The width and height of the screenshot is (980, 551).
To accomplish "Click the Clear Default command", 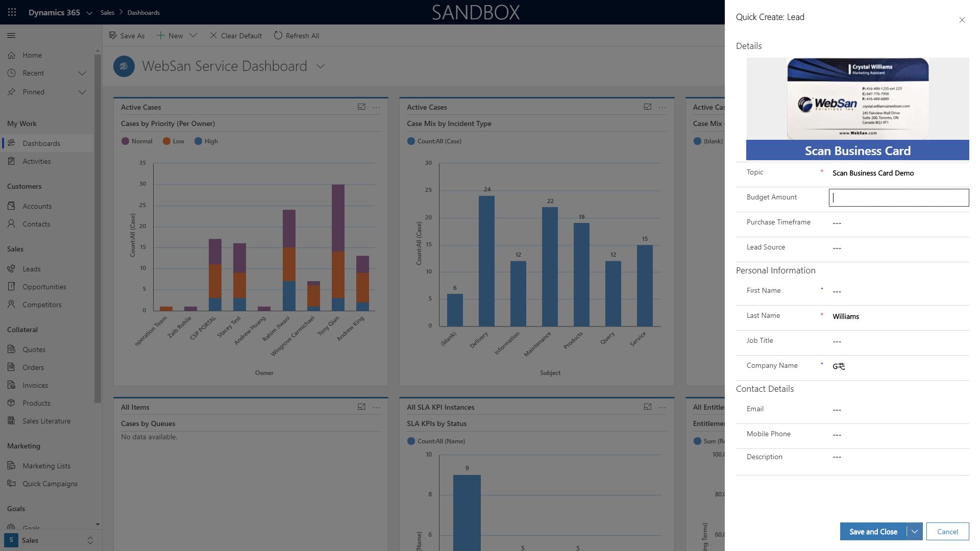I will (236, 36).
